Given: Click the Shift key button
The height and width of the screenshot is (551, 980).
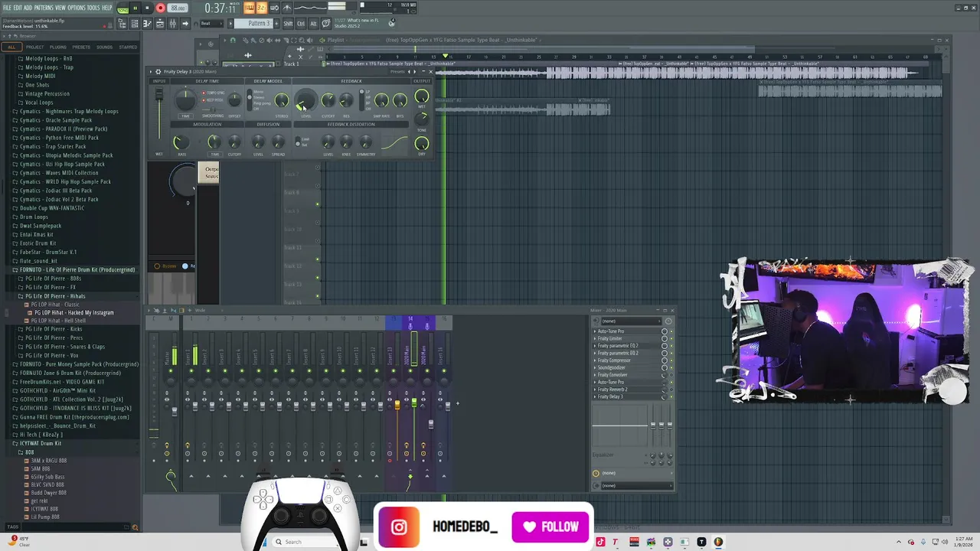Looking at the screenshot, I should [288, 24].
